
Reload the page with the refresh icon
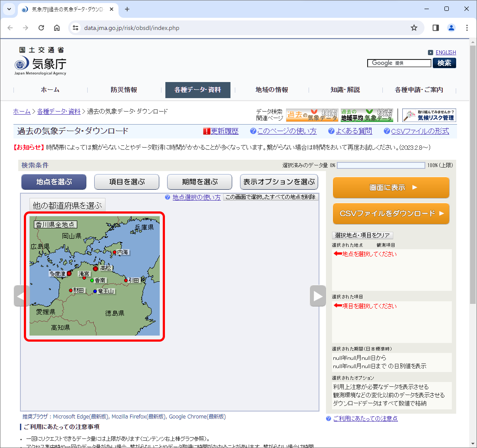pos(41,28)
